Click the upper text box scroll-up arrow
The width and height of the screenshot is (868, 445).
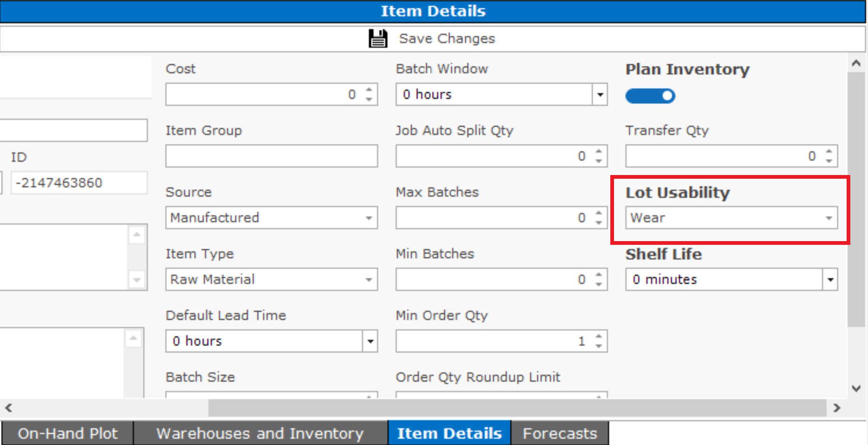(137, 235)
